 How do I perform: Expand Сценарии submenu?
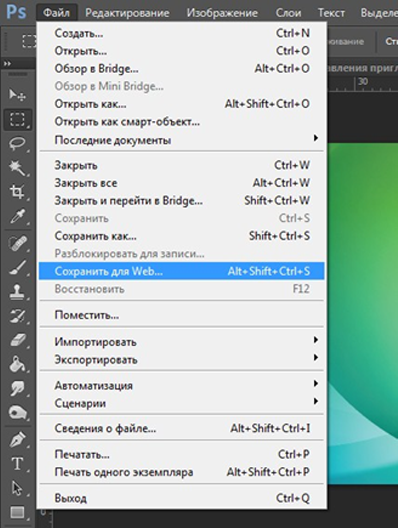pos(182,403)
